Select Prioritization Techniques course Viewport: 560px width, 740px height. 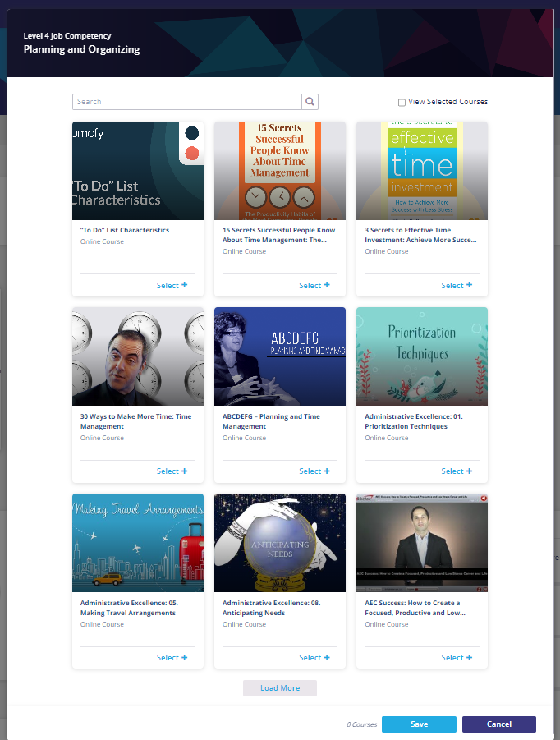pyautogui.click(x=457, y=471)
